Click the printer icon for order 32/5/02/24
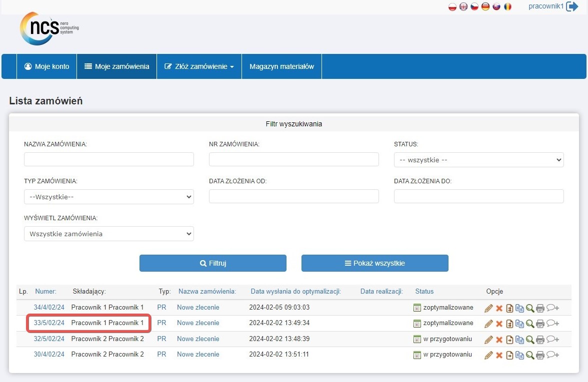Viewport: 588px width, 382px height. pos(540,340)
